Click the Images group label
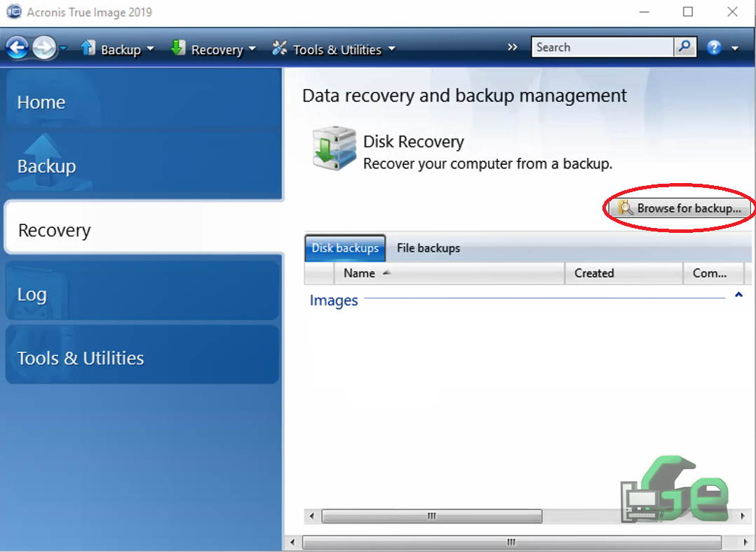 pos(334,300)
